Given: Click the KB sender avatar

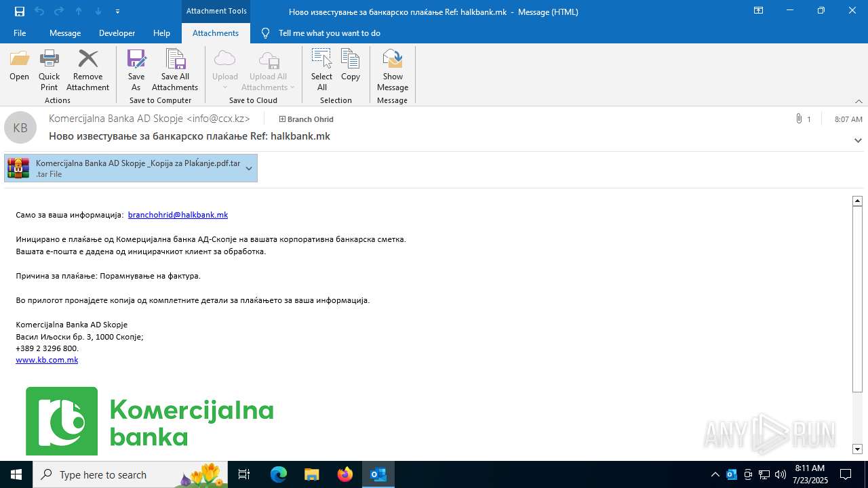Looking at the screenshot, I should coord(20,127).
